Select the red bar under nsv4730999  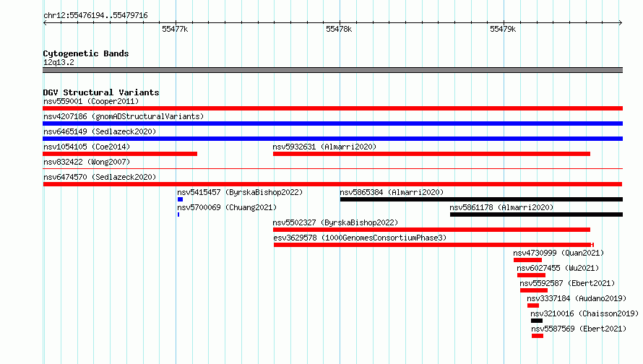528,260
